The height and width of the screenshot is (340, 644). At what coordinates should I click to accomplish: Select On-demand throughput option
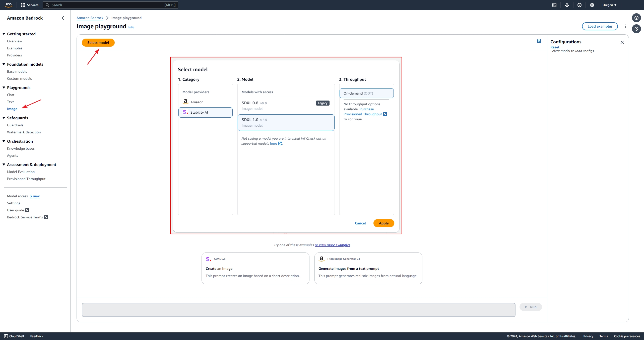[366, 93]
